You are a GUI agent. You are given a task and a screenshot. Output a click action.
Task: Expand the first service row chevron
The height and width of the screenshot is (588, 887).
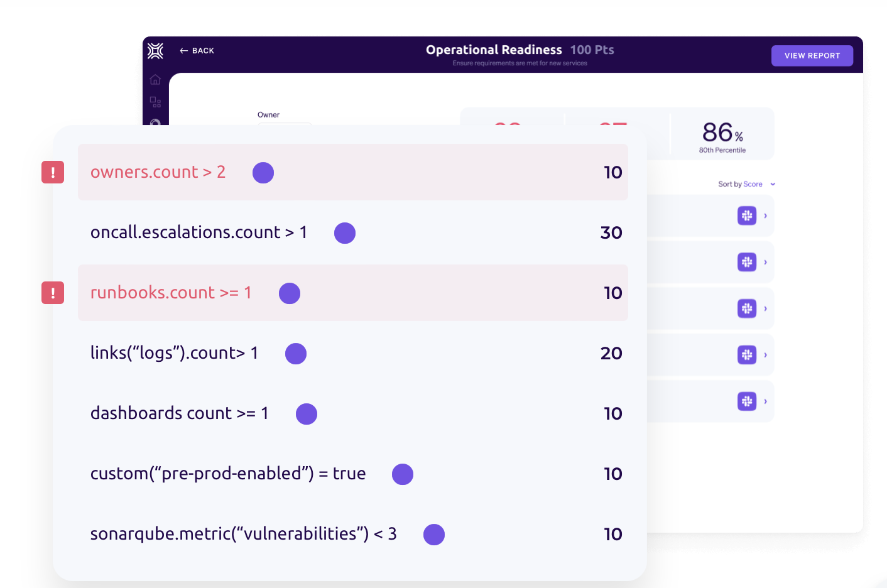765,215
